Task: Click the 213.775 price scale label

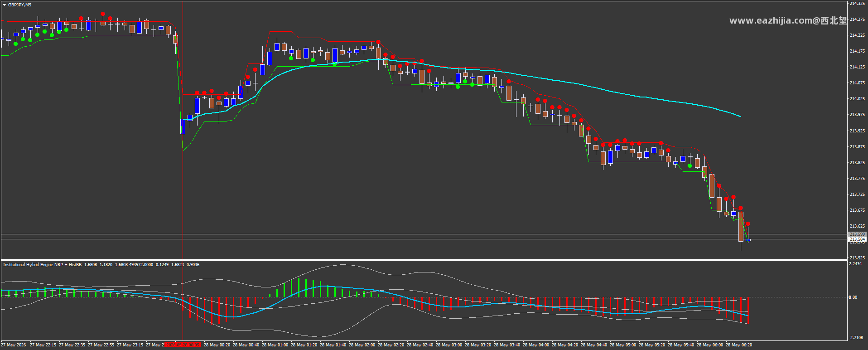Action: pos(857,179)
